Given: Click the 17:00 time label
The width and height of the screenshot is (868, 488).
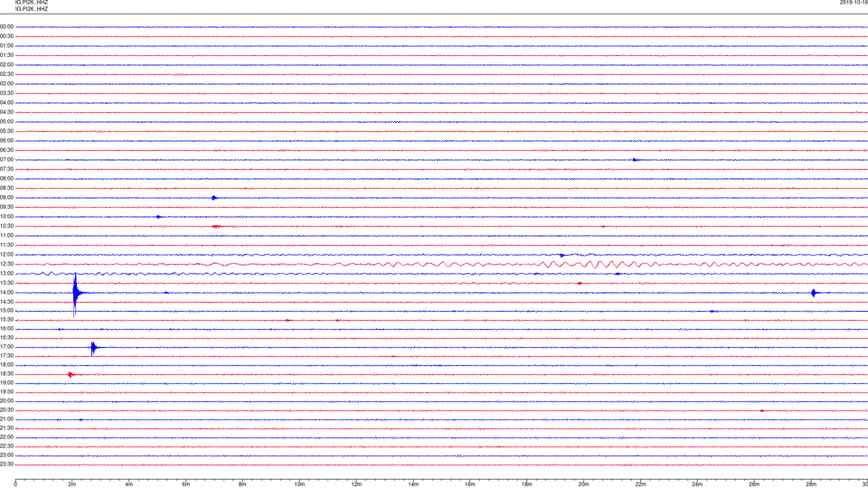Looking at the screenshot, I should point(6,347).
